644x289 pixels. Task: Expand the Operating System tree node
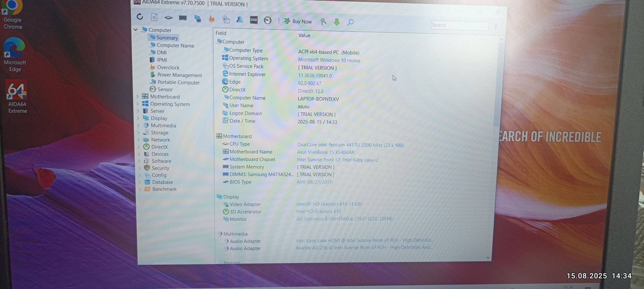(x=138, y=104)
